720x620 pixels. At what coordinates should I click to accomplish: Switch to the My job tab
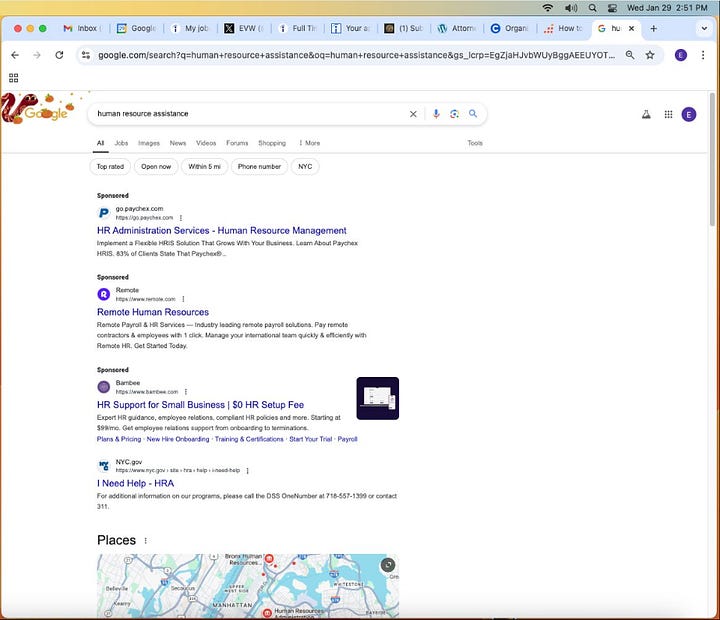(x=191, y=28)
